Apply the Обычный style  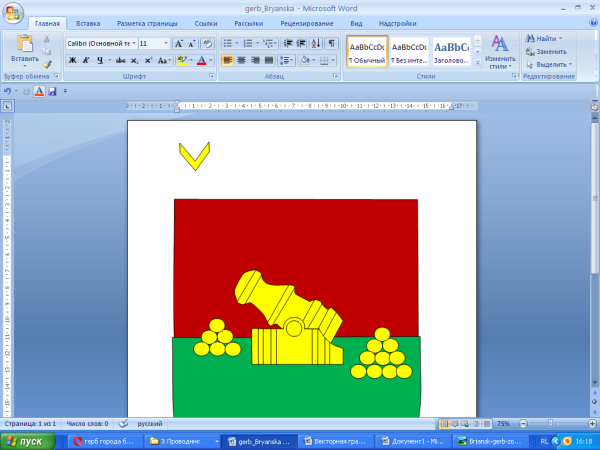click(x=367, y=52)
